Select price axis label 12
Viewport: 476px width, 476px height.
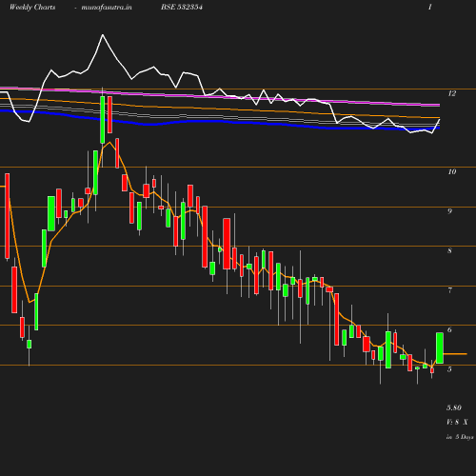point(452,93)
